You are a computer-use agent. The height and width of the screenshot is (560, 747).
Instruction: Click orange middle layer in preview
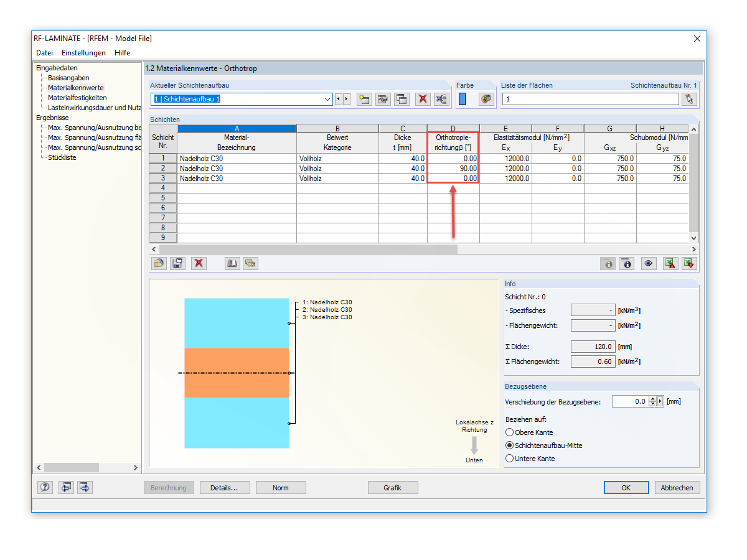pos(237,373)
